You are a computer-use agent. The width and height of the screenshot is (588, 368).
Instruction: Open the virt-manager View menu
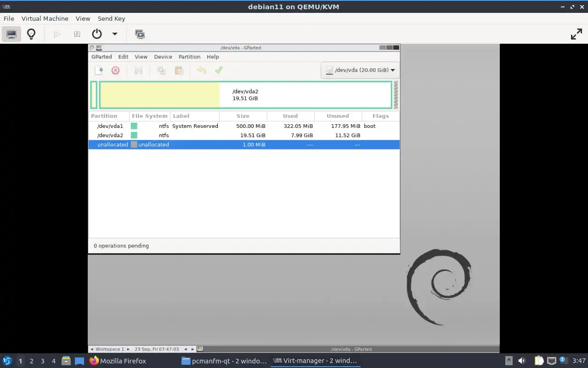point(83,18)
